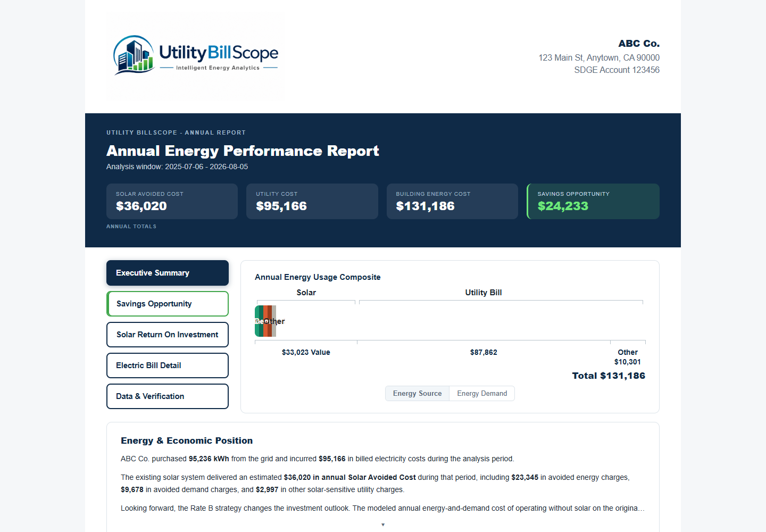Open the Executive Summary section
Viewport: 766px width, 532px height.
point(168,273)
